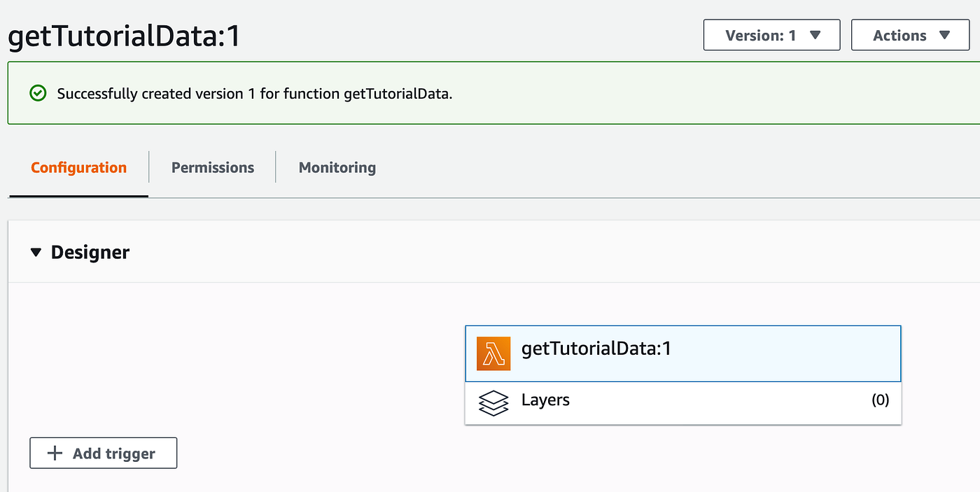Select the Configuration tab
Screen dimensions: 980x492
coord(78,167)
